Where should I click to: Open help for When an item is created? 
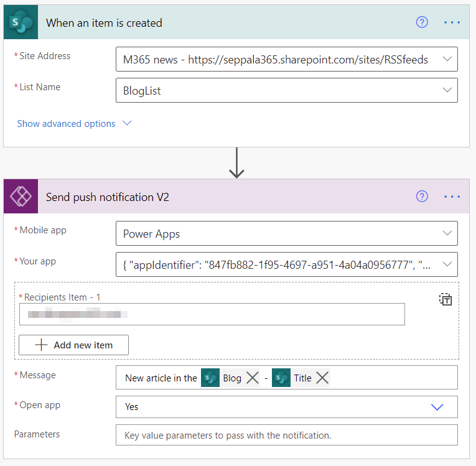tap(422, 22)
